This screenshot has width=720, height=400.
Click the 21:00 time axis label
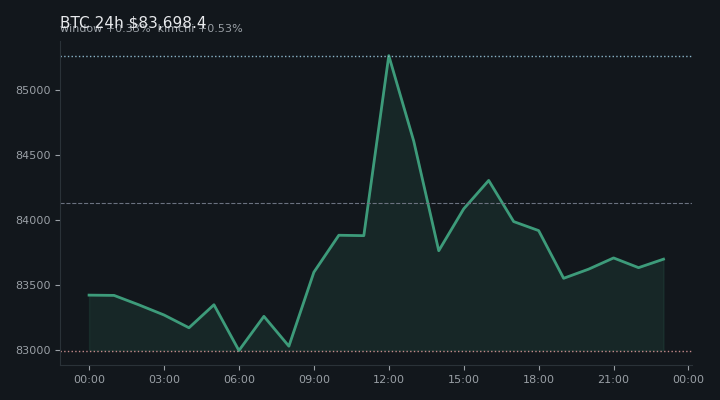(x=613, y=379)
